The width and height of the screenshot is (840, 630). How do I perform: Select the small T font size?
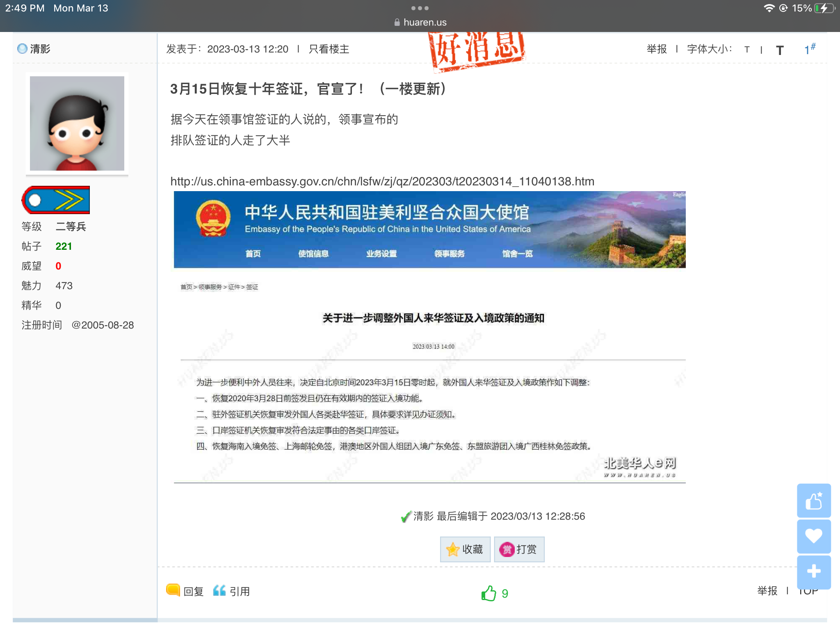tap(747, 50)
